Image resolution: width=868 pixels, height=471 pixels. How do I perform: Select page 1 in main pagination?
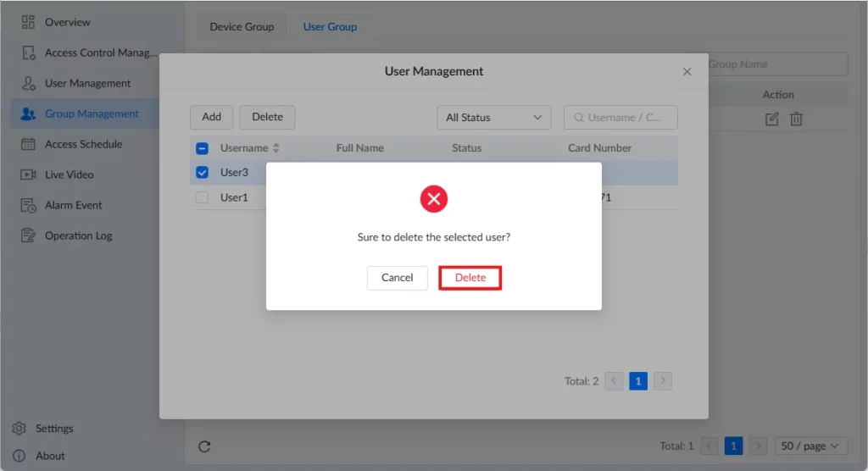point(733,446)
